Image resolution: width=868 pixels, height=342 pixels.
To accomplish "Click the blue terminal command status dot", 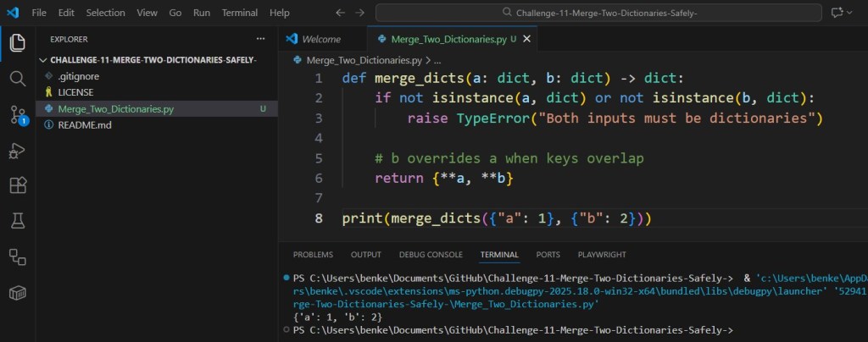I will tap(286, 278).
